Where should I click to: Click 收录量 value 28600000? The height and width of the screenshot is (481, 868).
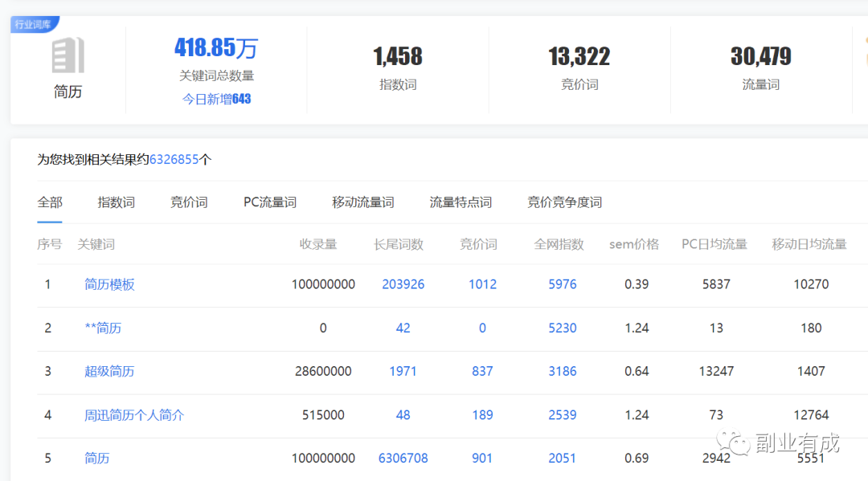(323, 371)
